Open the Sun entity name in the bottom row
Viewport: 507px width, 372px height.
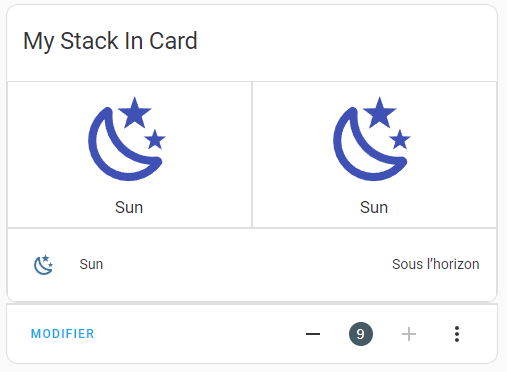click(x=91, y=264)
